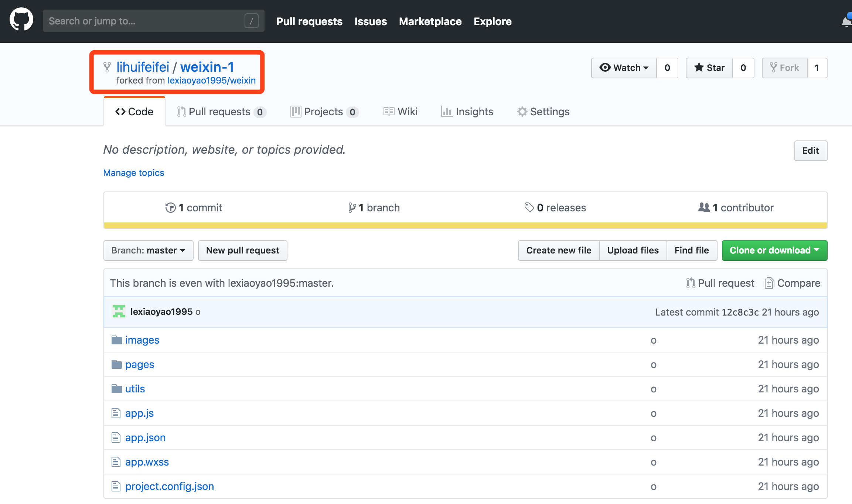Click the lexiaoyao1995 commit author name
Image resolution: width=852 pixels, height=504 pixels.
pos(161,311)
